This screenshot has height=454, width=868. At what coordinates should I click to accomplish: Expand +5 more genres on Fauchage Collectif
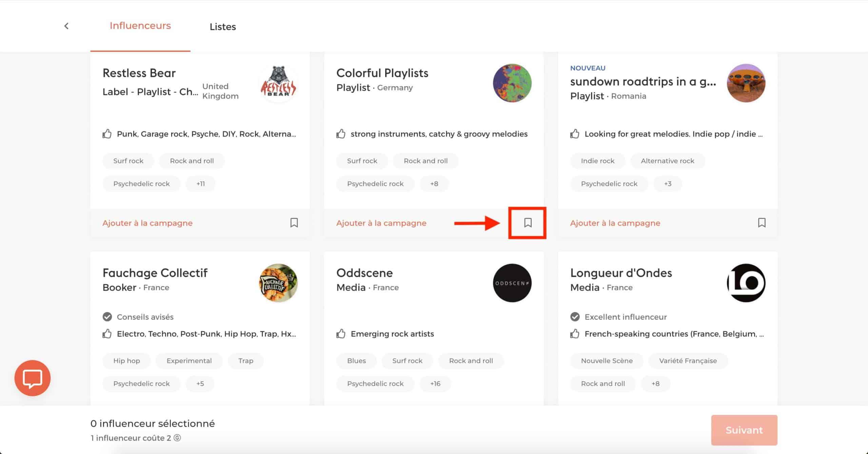200,384
